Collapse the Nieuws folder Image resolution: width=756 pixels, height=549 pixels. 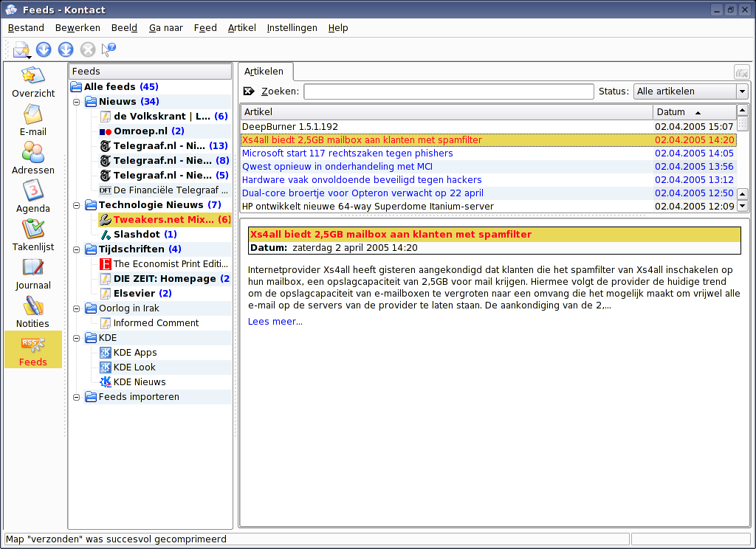76,102
